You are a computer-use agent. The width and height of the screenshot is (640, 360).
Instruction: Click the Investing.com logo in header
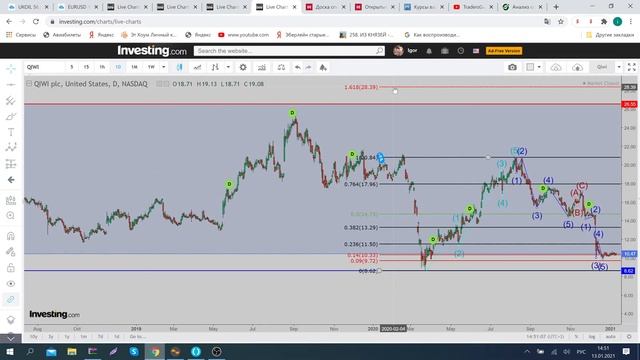coord(152,51)
